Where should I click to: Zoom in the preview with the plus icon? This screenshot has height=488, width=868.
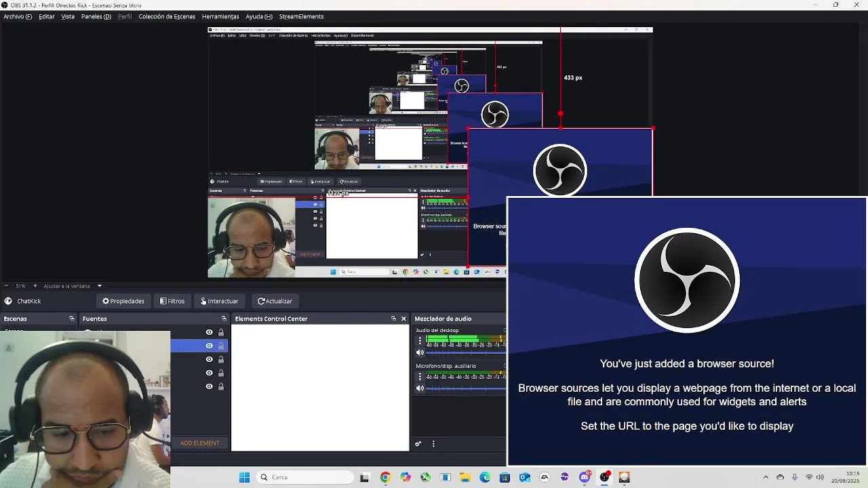[35, 286]
